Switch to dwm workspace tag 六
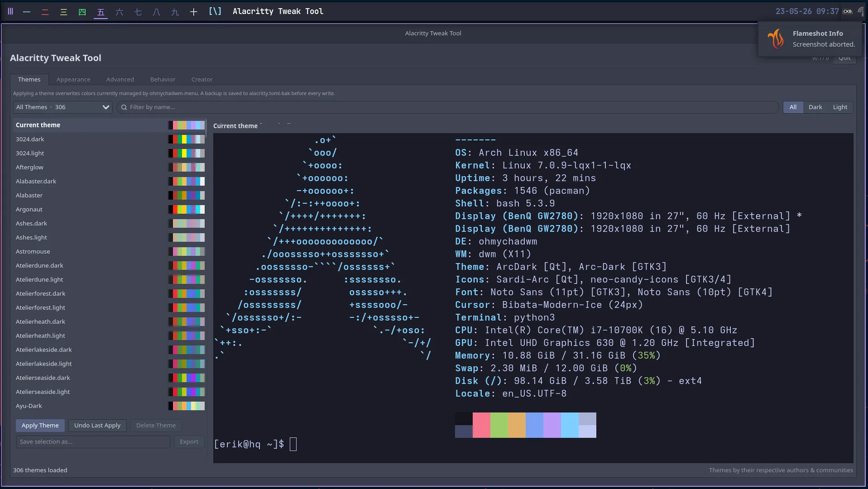This screenshot has height=489, width=868. [x=120, y=11]
